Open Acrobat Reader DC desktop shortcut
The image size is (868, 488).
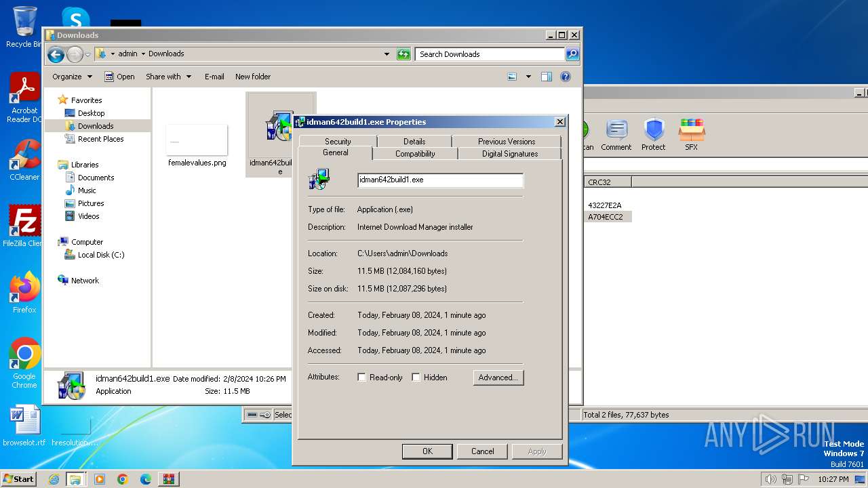pyautogui.click(x=24, y=98)
